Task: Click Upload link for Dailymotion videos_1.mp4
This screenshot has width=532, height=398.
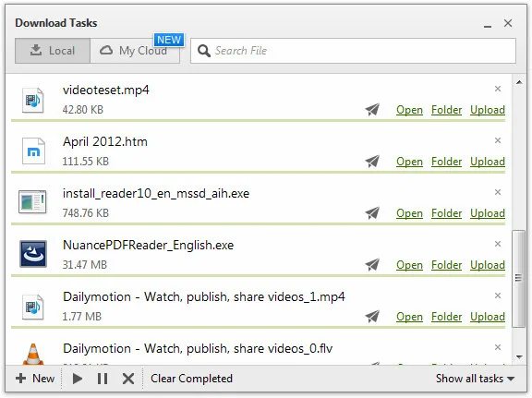Action: [488, 317]
